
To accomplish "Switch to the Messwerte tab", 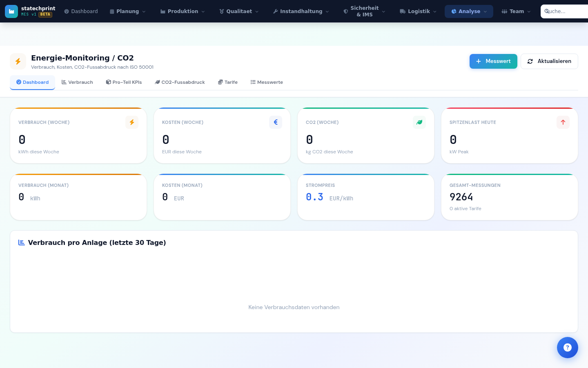I will pyautogui.click(x=267, y=82).
